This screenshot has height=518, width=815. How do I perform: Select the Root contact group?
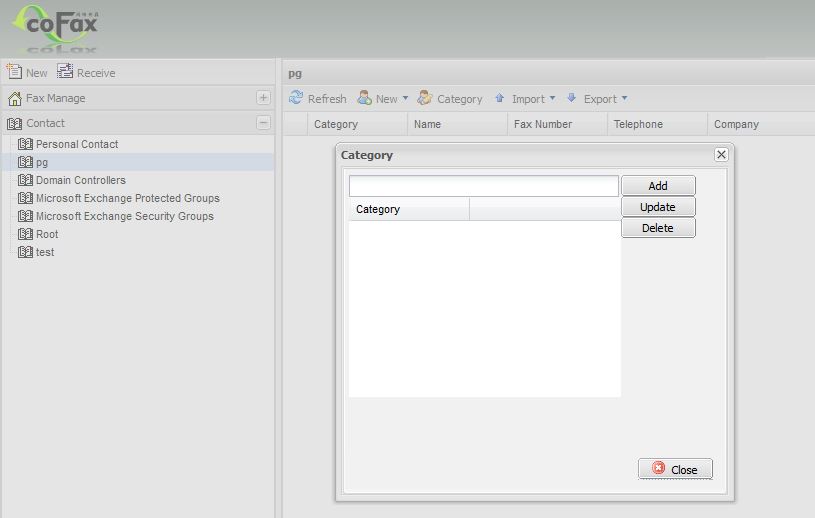click(x=47, y=234)
